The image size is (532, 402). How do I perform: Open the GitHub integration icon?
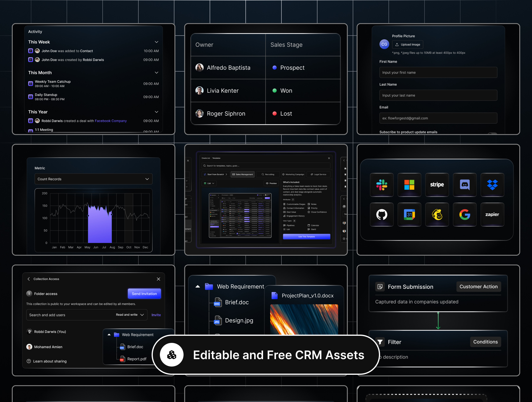click(382, 215)
